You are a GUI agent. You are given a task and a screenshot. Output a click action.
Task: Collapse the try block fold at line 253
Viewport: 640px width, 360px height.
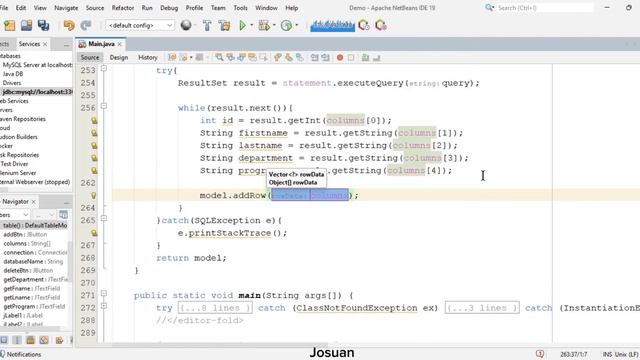tap(104, 68)
